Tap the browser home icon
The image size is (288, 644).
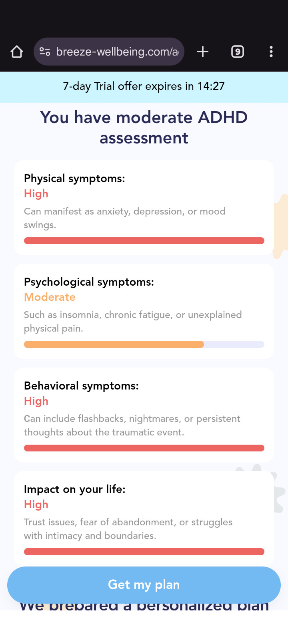tap(17, 52)
